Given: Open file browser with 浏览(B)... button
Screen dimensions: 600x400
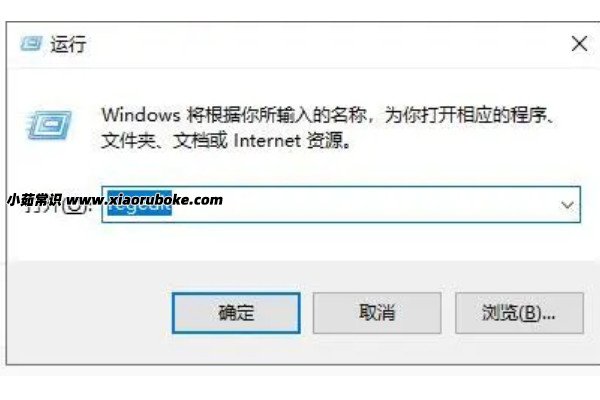Looking at the screenshot, I should coord(519,313).
